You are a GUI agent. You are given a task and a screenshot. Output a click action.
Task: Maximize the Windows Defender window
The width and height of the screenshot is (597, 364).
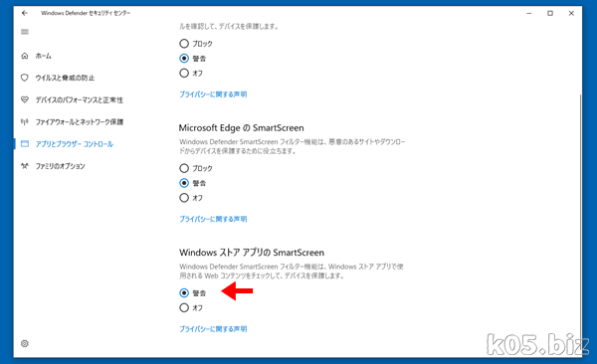[x=550, y=13]
